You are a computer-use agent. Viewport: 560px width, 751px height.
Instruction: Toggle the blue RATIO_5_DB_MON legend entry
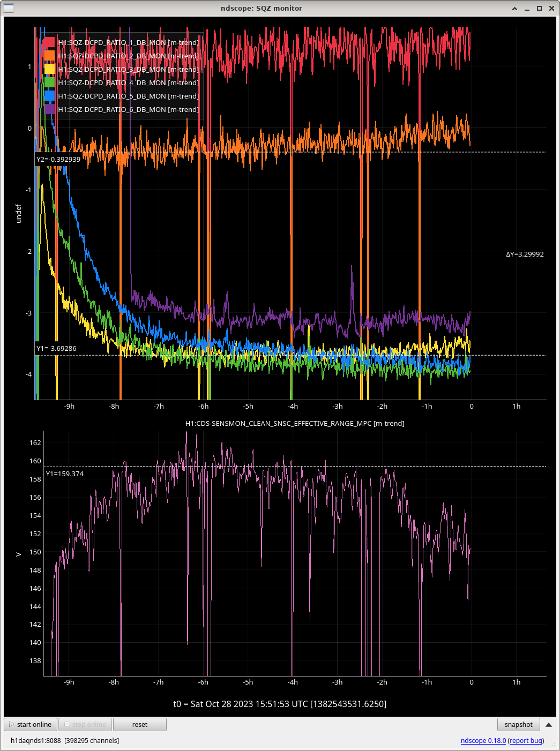click(x=128, y=96)
